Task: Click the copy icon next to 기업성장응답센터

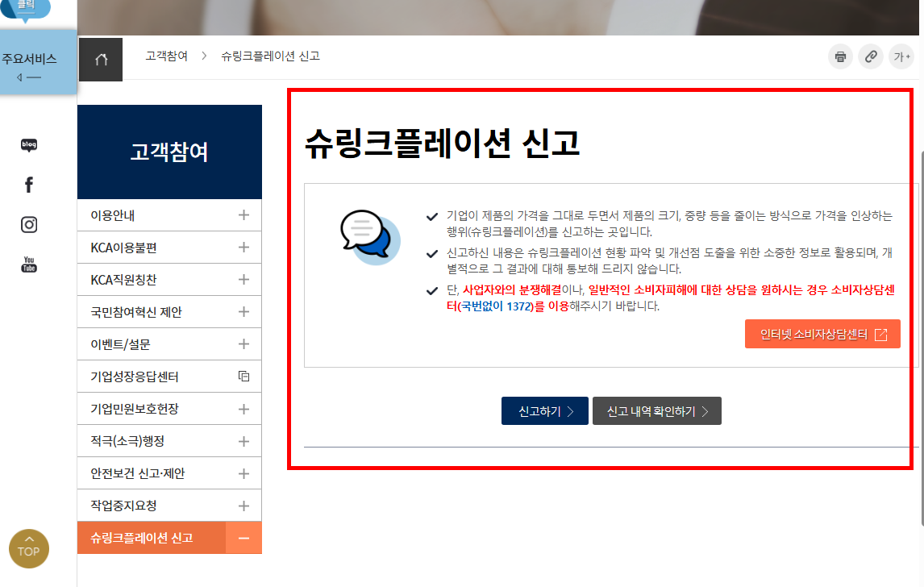Action: point(243,376)
